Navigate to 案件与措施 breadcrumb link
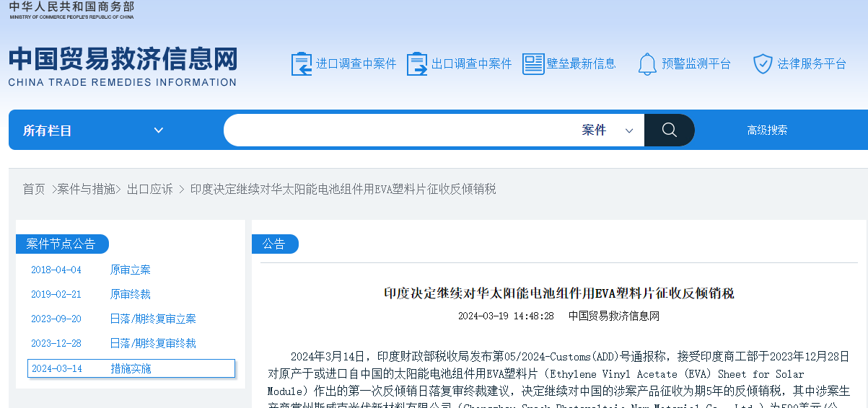 tap(86, 190)
